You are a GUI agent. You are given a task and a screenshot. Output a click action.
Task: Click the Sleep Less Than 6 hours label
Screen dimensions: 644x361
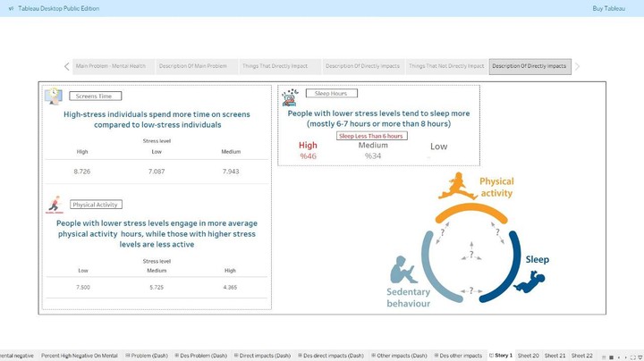372,136
